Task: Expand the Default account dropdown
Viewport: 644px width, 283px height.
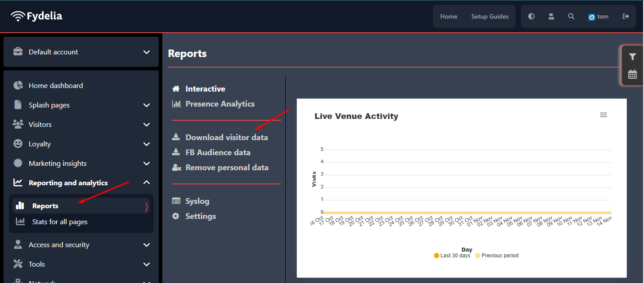Action: [x=81, y=52]
